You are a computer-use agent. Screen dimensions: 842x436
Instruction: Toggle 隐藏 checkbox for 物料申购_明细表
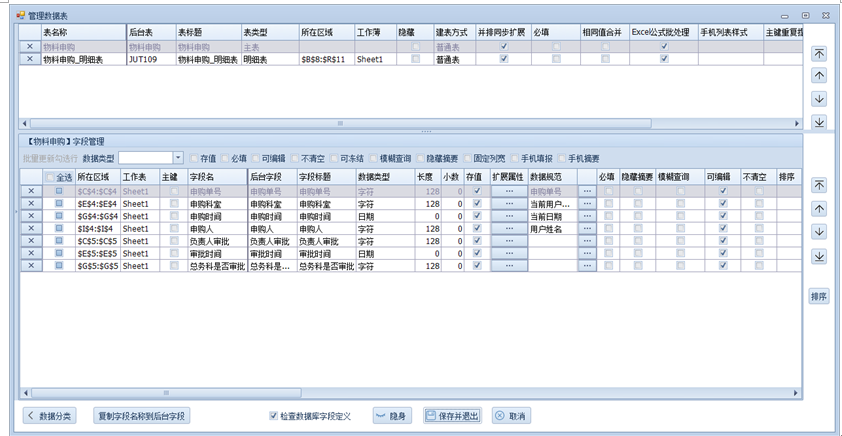click(415, 60)
